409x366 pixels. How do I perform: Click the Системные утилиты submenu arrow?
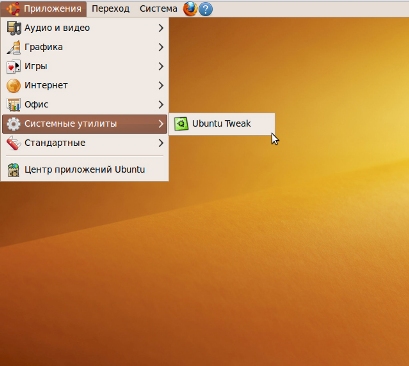pyautogui.click(x=161, y=124)
